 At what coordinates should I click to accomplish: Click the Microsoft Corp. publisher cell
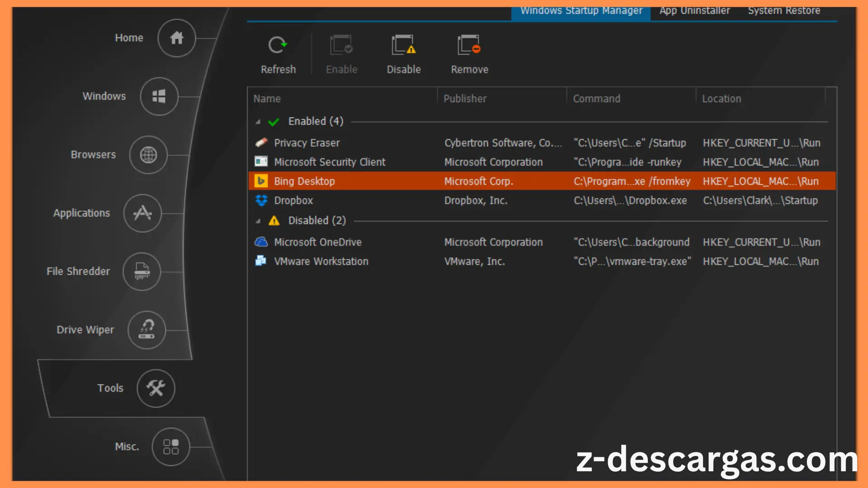478,181
